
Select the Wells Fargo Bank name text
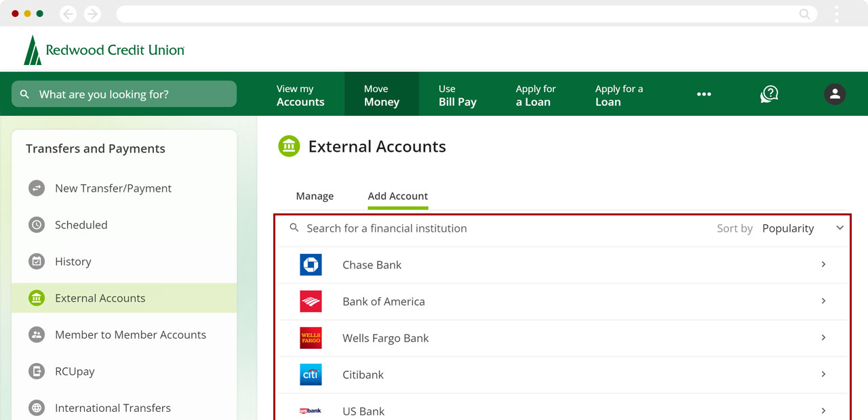click(x=386, y=338)
